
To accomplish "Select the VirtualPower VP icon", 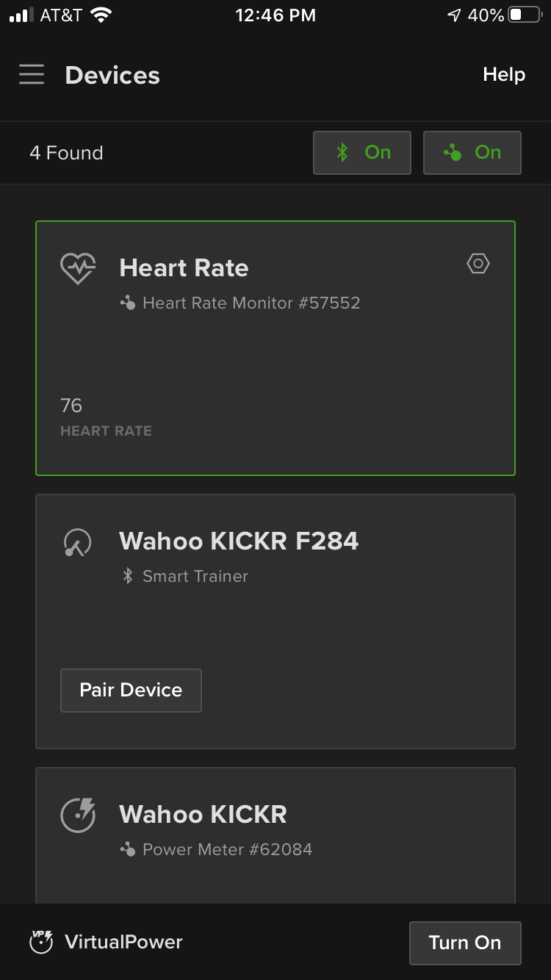I will coord(40,941).
